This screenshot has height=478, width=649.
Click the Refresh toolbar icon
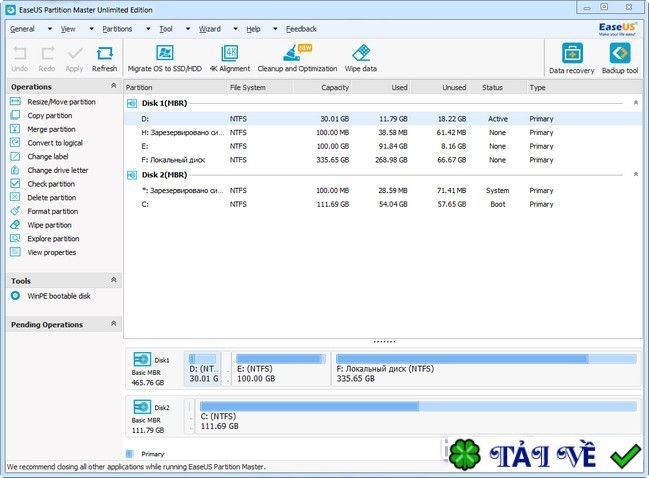(x=104, y=55)
